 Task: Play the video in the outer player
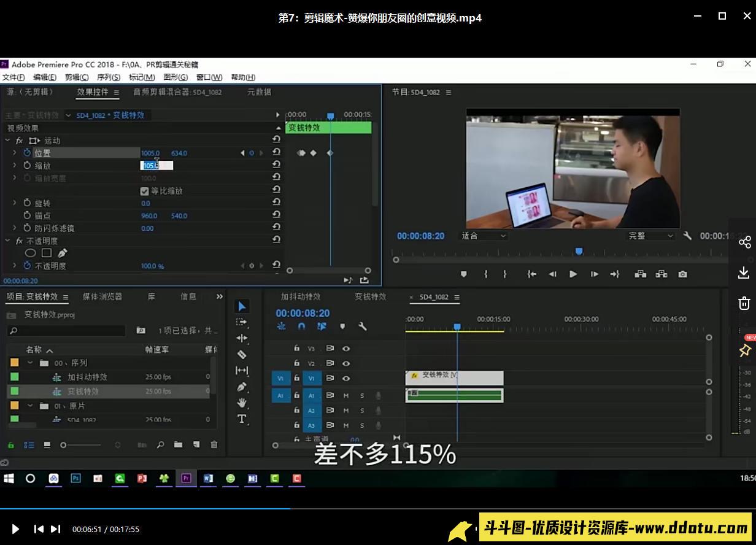point(15,529)
